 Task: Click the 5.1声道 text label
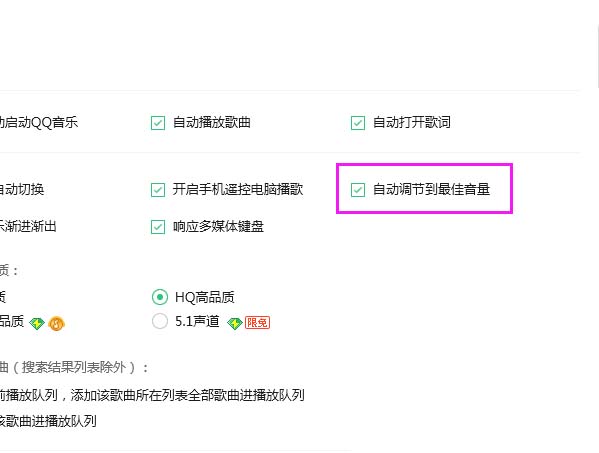(197, 321)
